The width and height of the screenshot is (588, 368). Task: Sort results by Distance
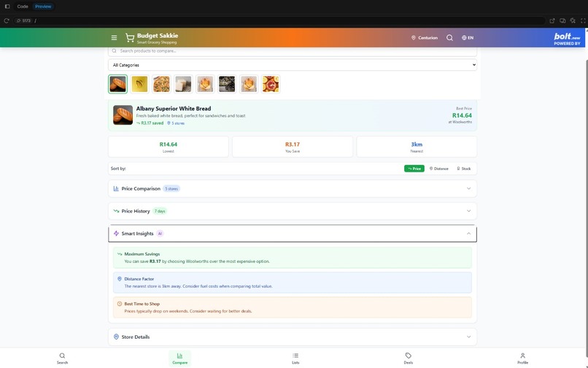pos(438,169)
